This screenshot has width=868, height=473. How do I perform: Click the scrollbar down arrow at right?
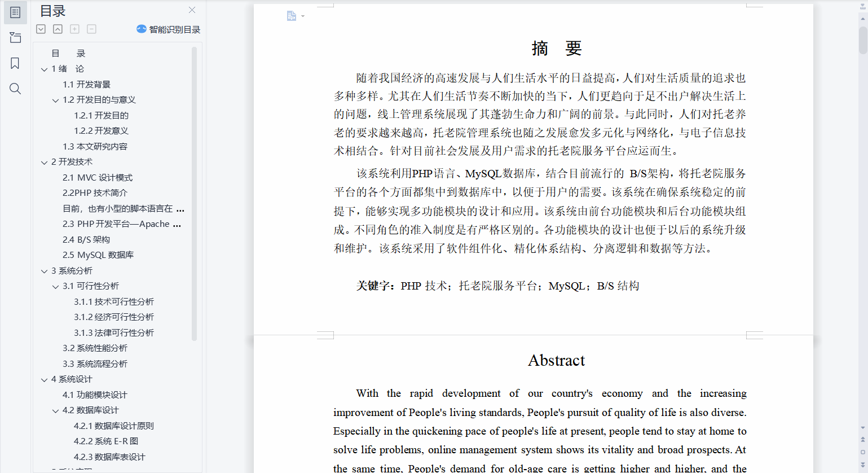tap(863, 428)
